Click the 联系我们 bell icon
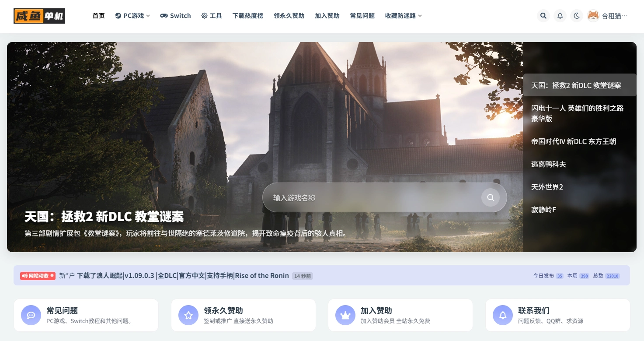This screenshot has width=644, height=341. pyautogui.click(x=503, y=315)
